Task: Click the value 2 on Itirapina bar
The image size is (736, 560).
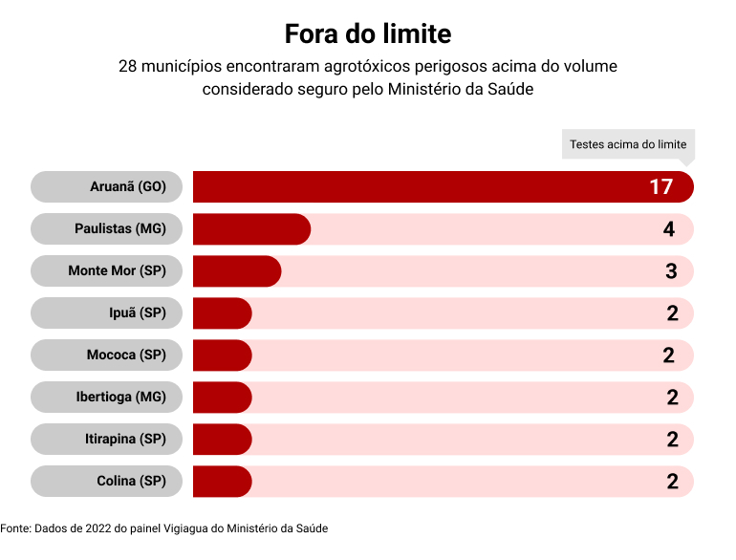Action: coord(672,440)
